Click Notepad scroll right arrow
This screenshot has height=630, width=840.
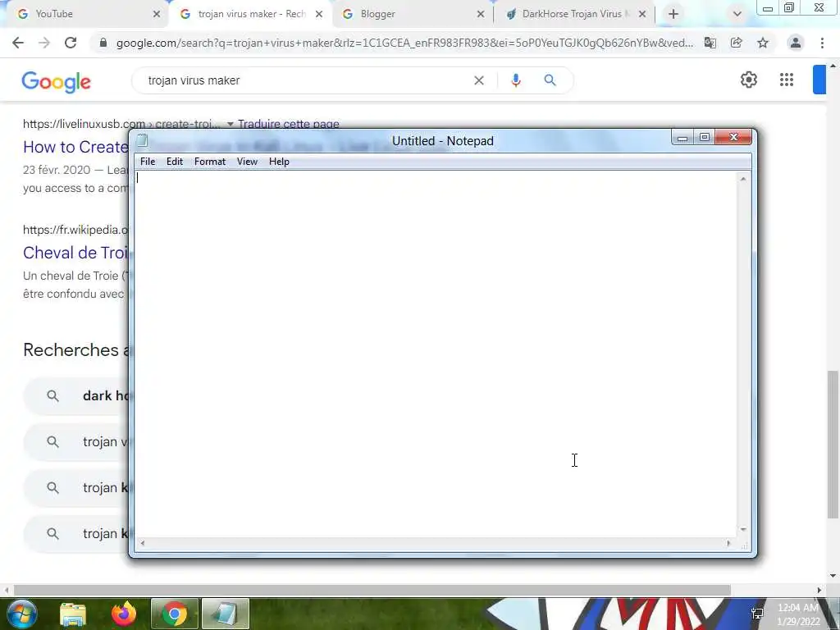point(728,543)
